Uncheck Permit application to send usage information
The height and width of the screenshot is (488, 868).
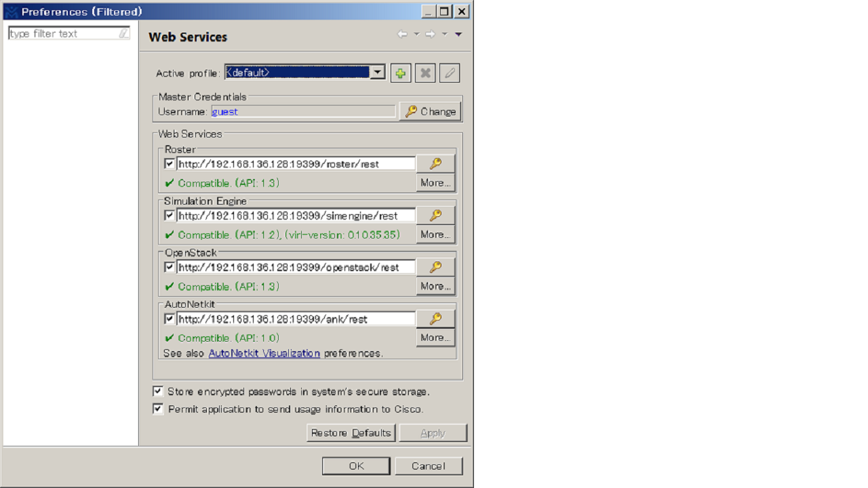[x=158, y=409]
